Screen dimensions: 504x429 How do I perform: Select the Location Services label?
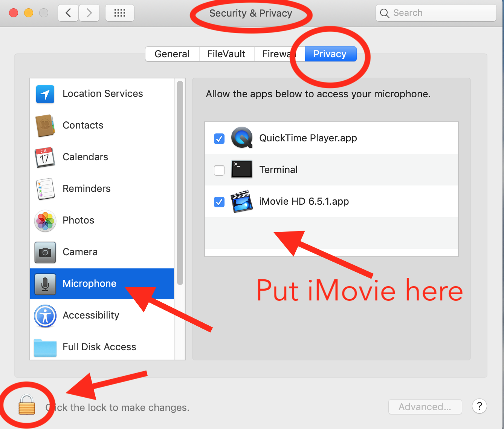103,93
